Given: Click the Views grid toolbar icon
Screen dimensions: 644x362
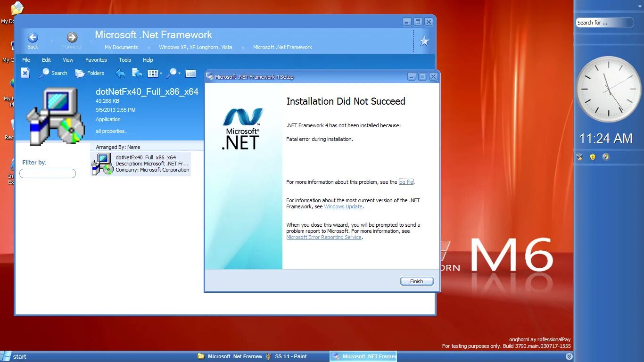Looking at the screenshot, I should pos(153,73).
